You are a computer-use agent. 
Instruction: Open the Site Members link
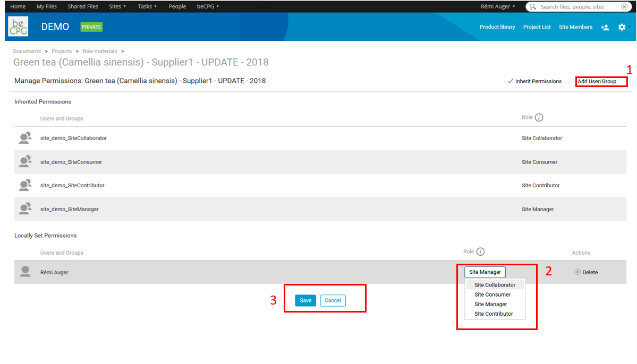coord(576,27)
